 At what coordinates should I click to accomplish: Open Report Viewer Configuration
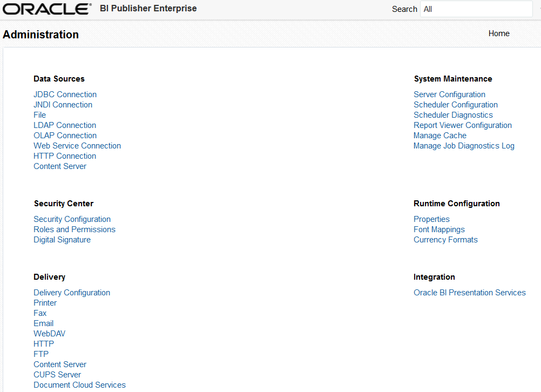[x=462, y=125]
